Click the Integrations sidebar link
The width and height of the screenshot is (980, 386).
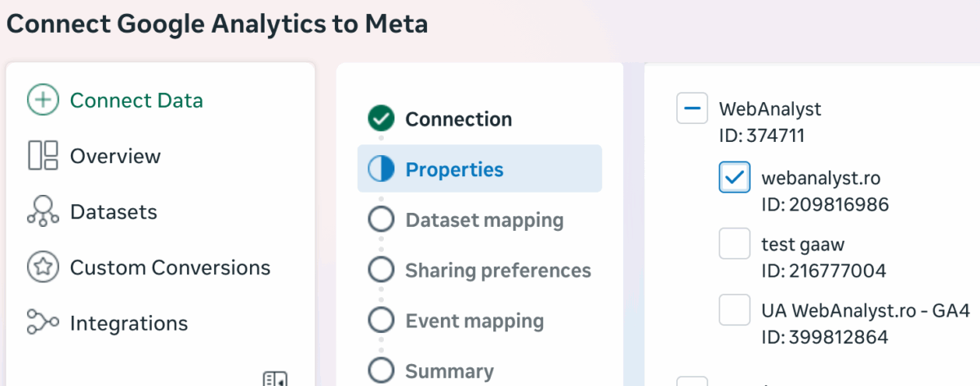click(x=129, y=322)
